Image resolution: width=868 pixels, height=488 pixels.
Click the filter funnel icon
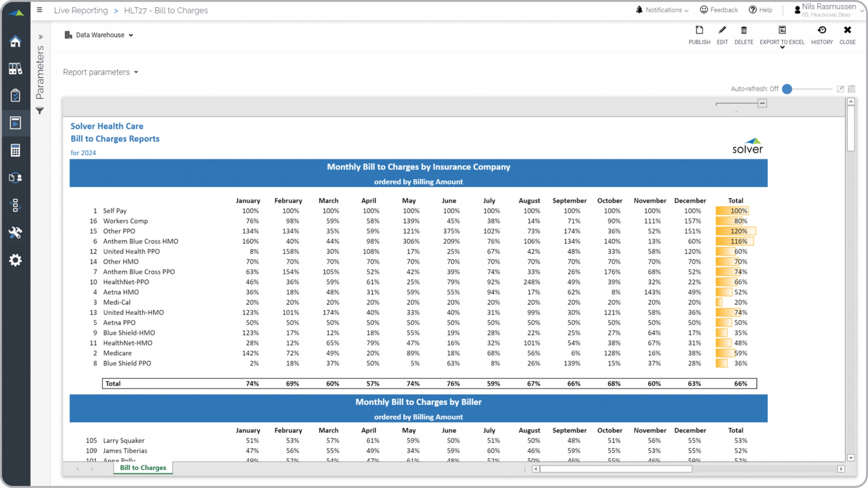[40, 111]
